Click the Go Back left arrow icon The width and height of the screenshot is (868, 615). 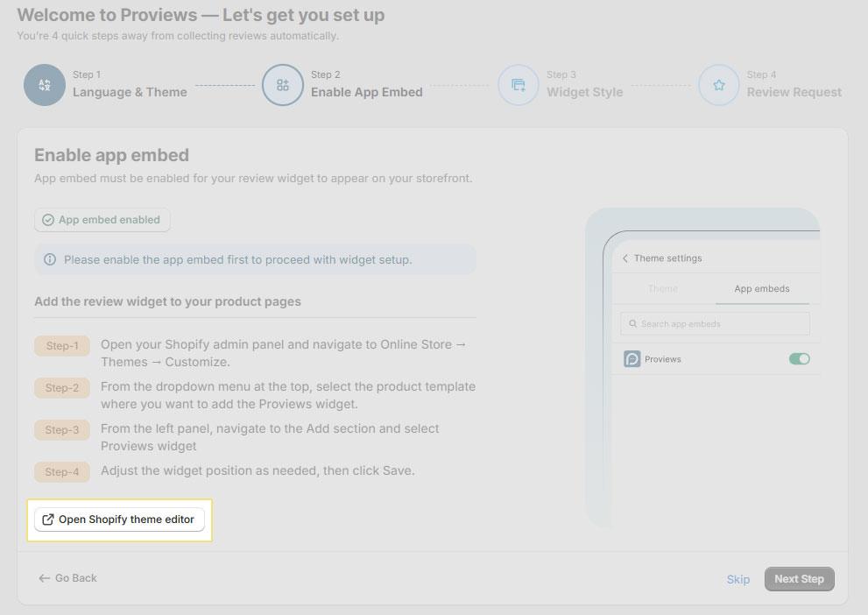click(45, 578)
